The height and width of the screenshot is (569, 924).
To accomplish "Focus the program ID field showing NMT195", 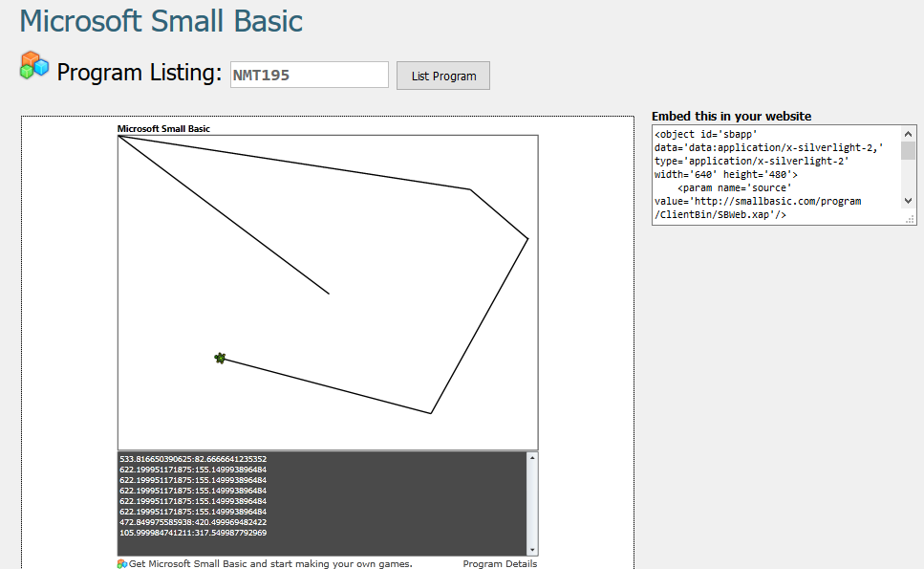I will click(x=309, y=75).
